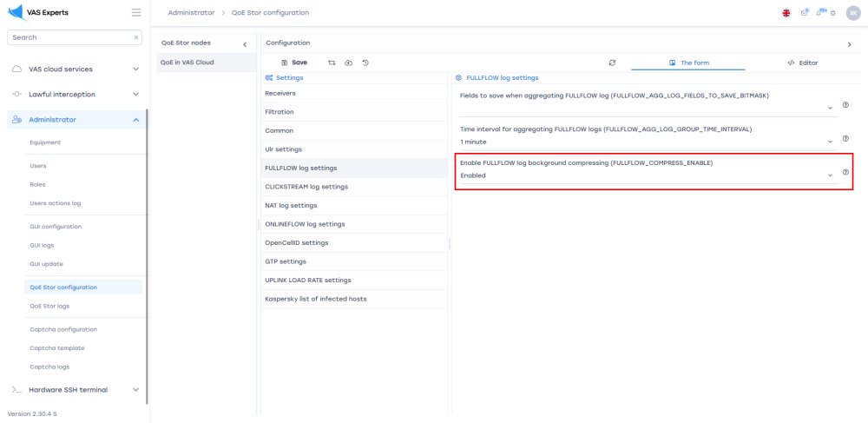The image size is (868, 423).
Task: Select CLICKSTREAM log settings section
Action: (x=306, y=186)
